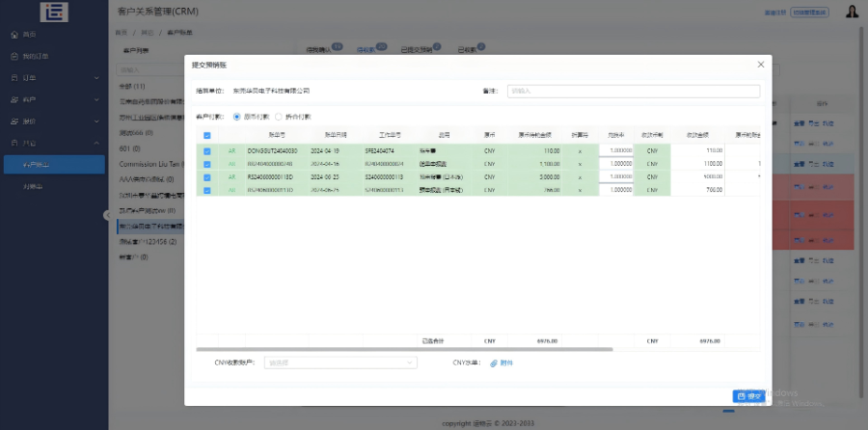Click the user avatar at top right
This screenshot has width=868, height=430.
(852, 12)
